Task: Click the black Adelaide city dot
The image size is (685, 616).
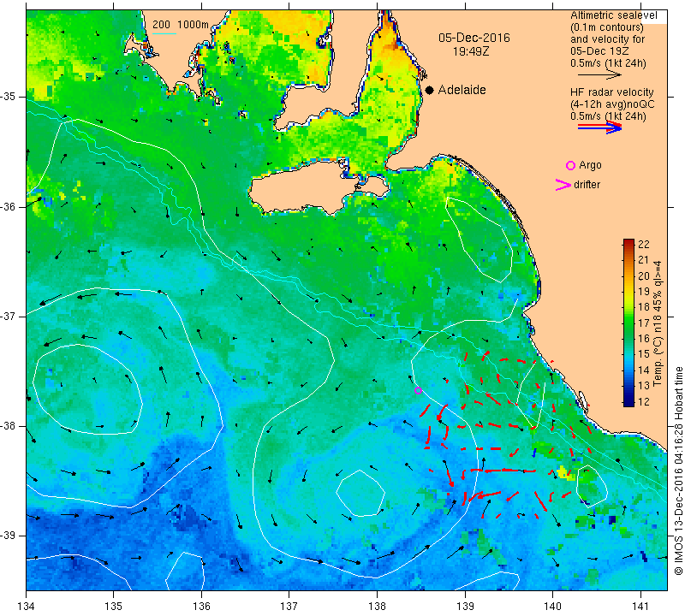Action: (430, 90)
